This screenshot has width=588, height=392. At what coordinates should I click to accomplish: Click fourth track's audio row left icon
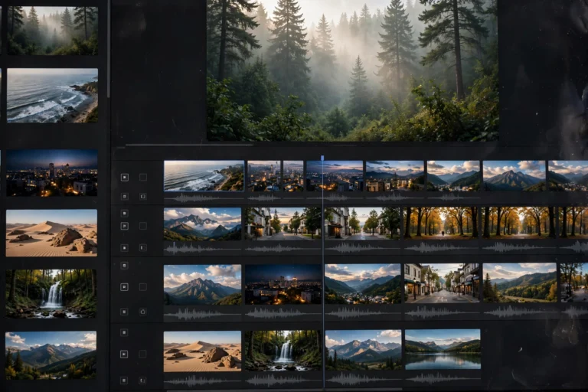pos(124,381)
